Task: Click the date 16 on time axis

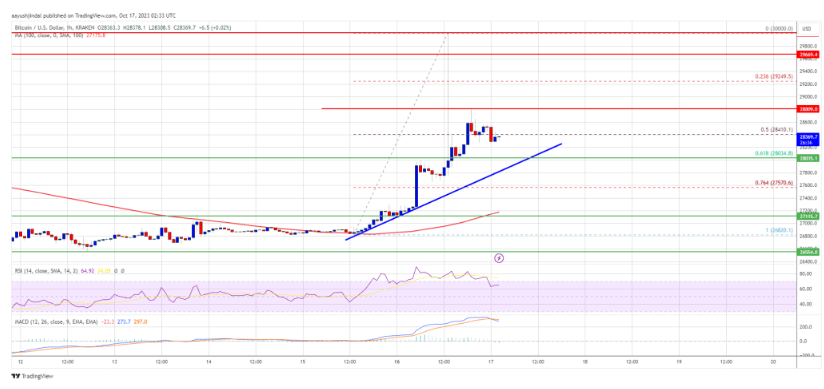Action: [x=397, y=362]
